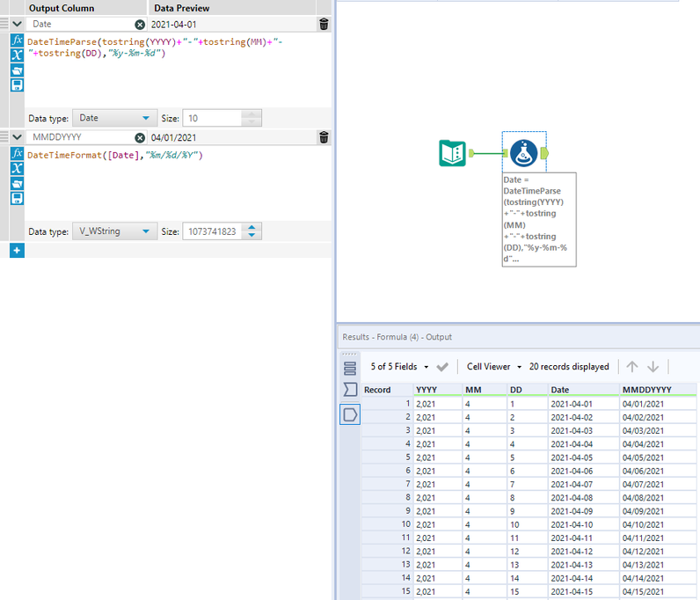
Task: Add a new formula expression
Action: point(17,251)
